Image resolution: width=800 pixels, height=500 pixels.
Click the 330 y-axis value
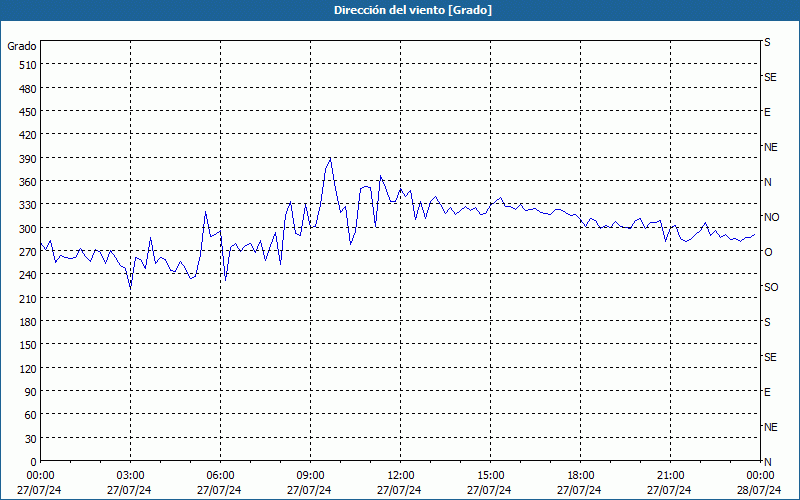pos(28,205)
